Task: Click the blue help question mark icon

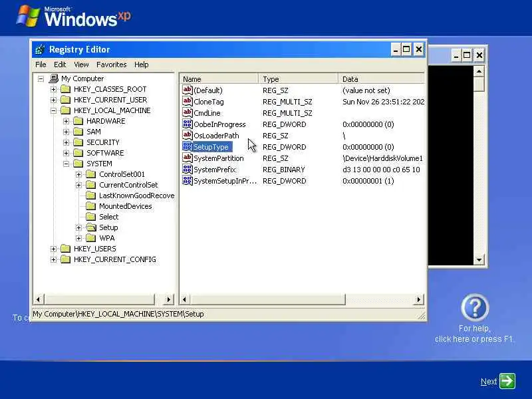Action: tap(475, 307)
